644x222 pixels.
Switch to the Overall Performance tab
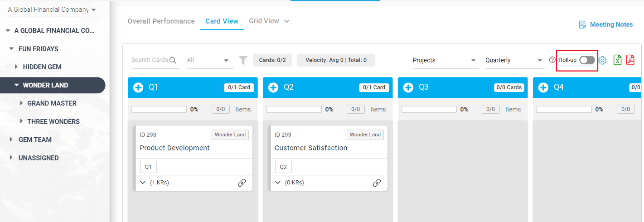[x=161, y=21]
